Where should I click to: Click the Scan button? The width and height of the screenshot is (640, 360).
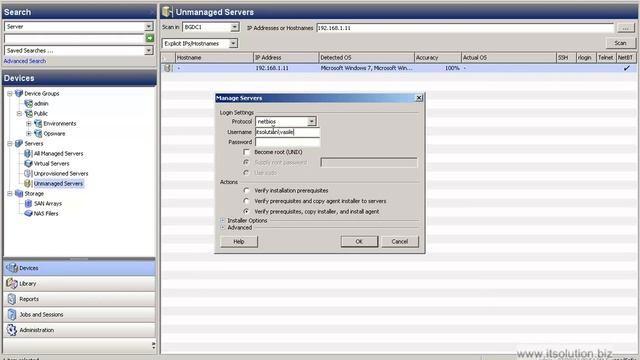620,43
